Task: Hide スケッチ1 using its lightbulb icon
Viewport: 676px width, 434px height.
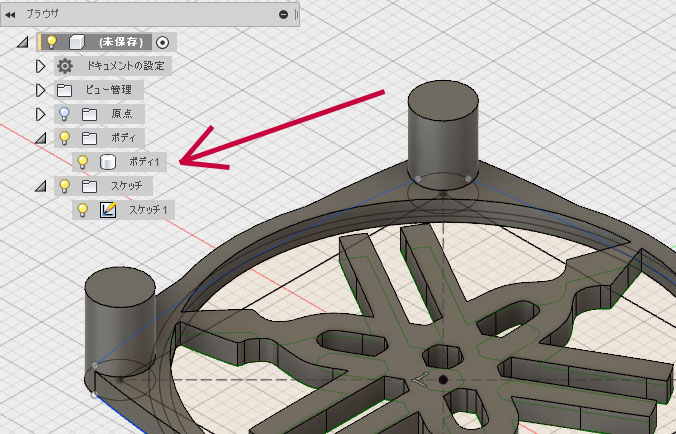Action: pos(83,209)
